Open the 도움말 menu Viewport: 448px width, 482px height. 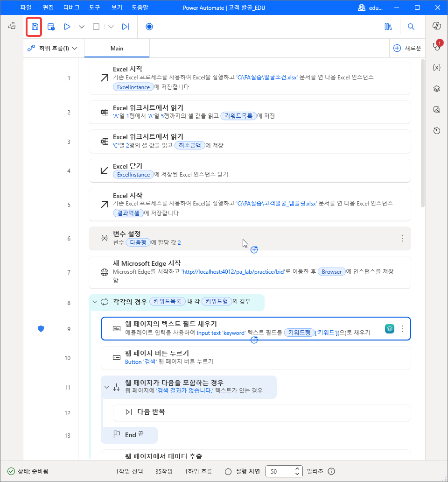pos(140,7)
